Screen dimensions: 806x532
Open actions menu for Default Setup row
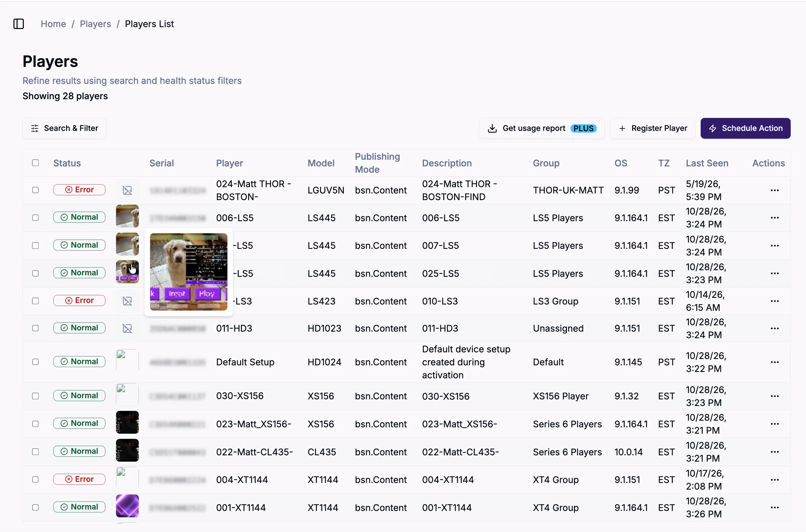point(775,362)
